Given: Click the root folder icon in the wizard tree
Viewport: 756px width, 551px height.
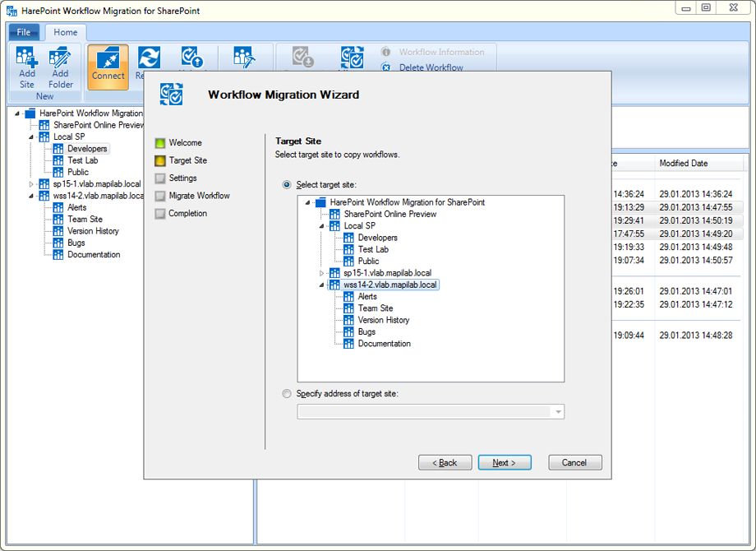Looking at the screenshot, I should [320, 202].
